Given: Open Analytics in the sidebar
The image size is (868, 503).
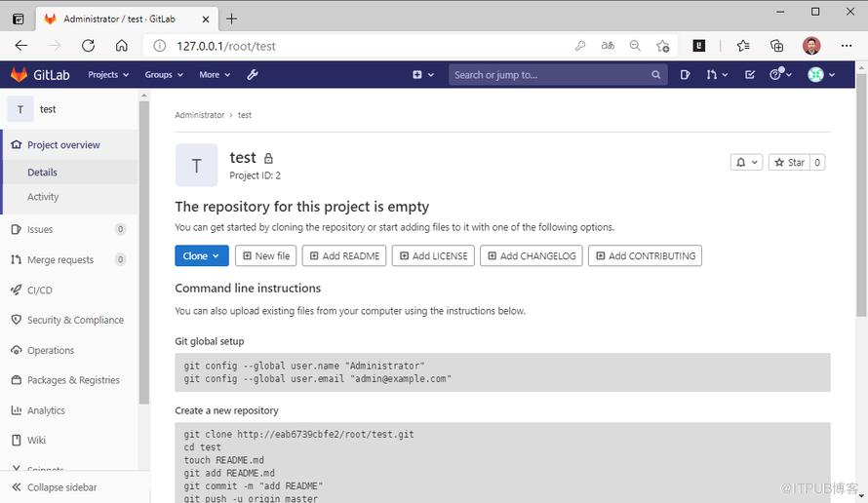Looking at the screenshot, I should point(68,410).
